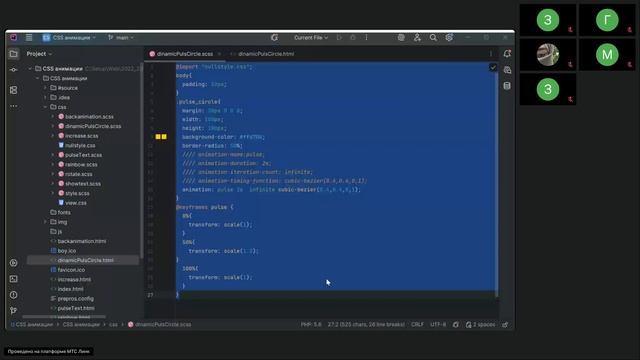Open the Structure tool window
The image size is (640, 360).
(13, 90)
